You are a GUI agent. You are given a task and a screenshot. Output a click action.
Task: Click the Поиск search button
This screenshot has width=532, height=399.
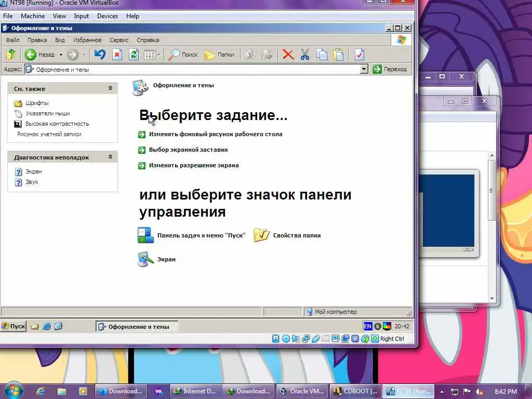(x=183, y=54)
